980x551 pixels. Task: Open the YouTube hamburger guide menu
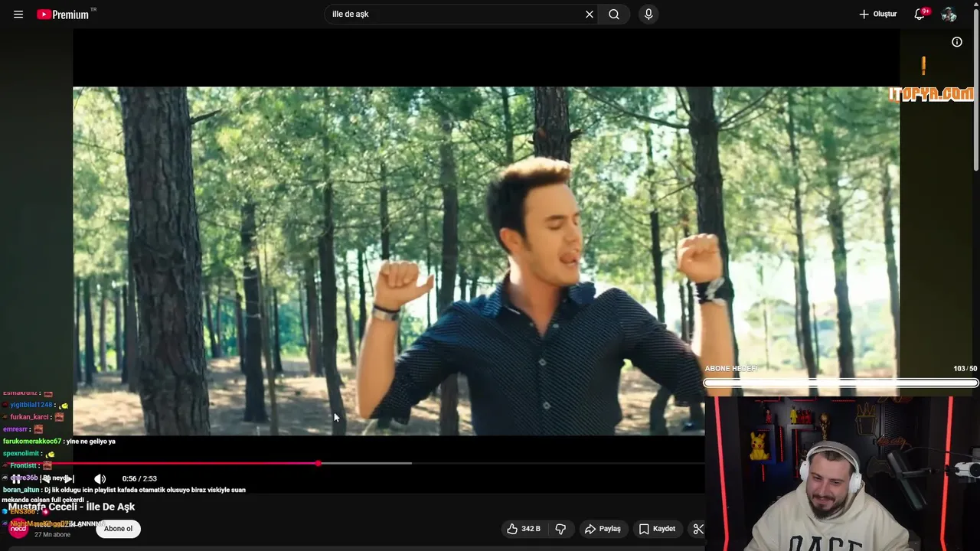pyautogui.click(x=18, y=15)
